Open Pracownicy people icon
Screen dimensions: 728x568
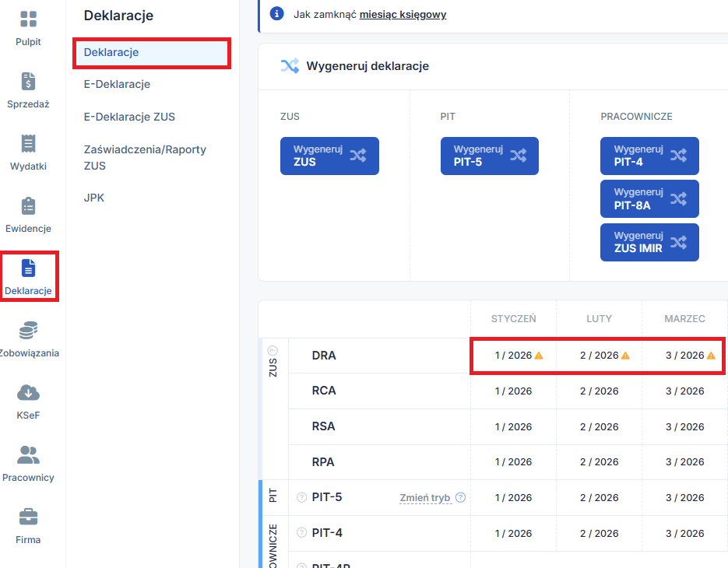point(28,454)
